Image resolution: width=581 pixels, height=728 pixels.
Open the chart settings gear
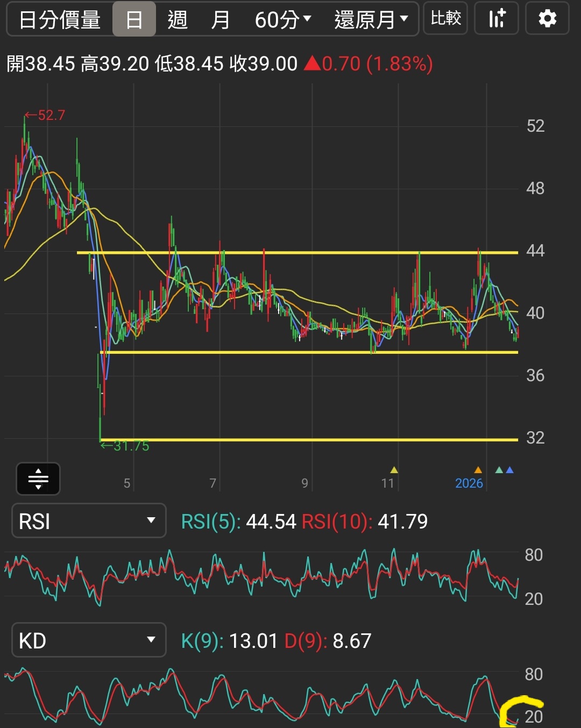tap(547, 18)
